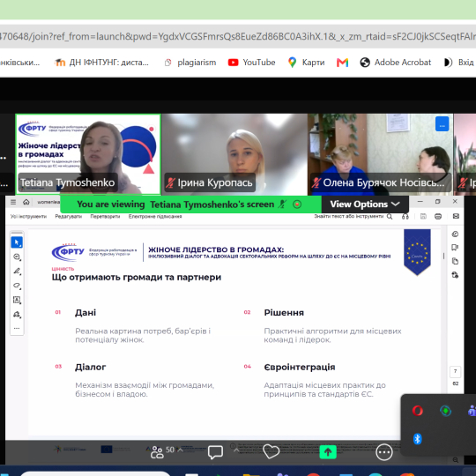Click the heart reactions icon

click(x=271, y=451)
